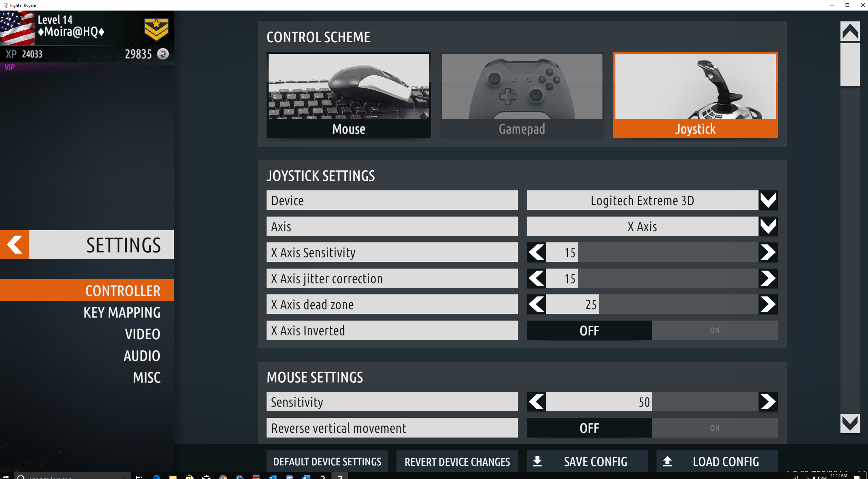Expand the Axis dropdown showing X Axis
Viewport: 868px width, 479px height.
pyautogui.click(x=768, y=226)
